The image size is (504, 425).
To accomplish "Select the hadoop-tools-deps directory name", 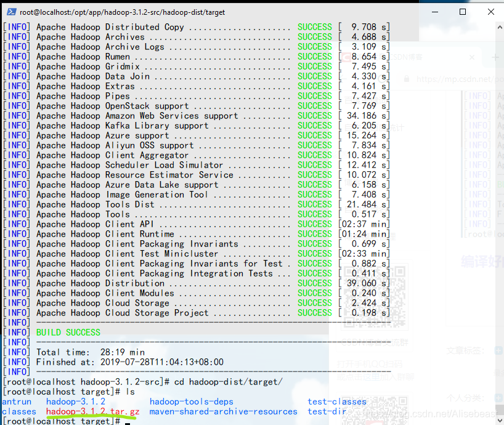I will coord(191,402).
